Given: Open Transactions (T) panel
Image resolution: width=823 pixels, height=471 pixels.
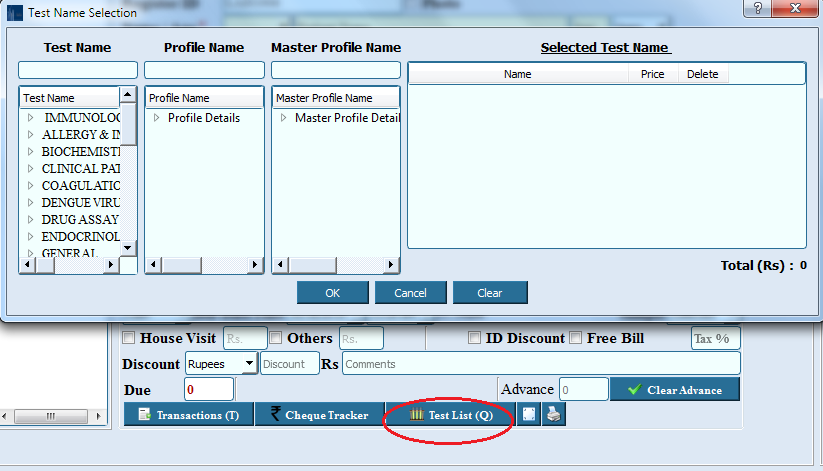Looking at the screenshot, I should (x=188, y=415).
